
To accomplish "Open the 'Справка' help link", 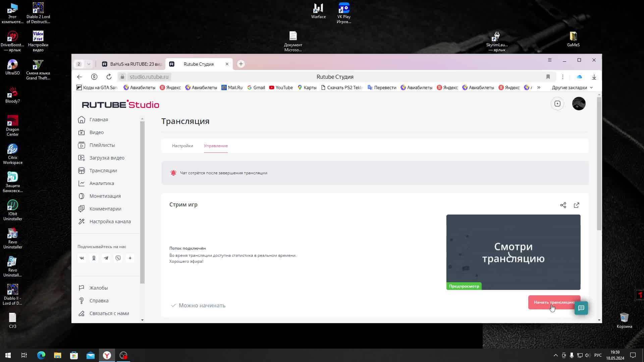I will (99, 301).
